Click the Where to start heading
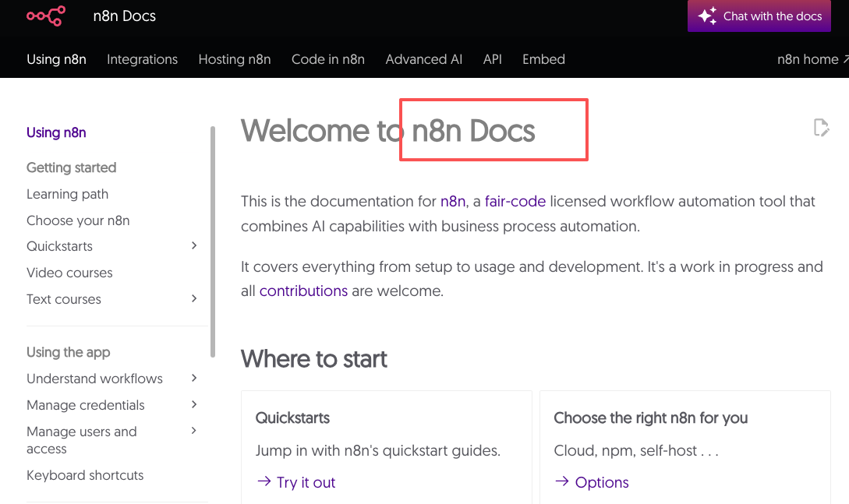 pyautogui.click(x=314, y=359)
